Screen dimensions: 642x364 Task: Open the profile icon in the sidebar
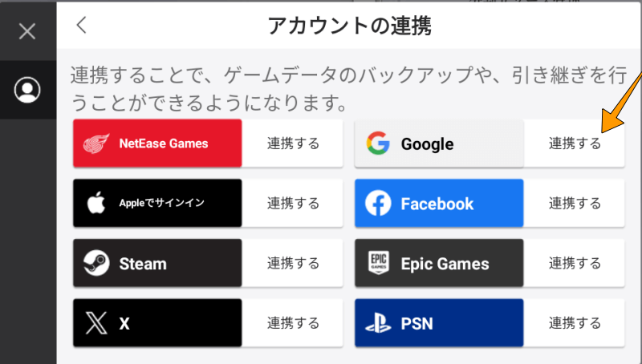[27, 89]
